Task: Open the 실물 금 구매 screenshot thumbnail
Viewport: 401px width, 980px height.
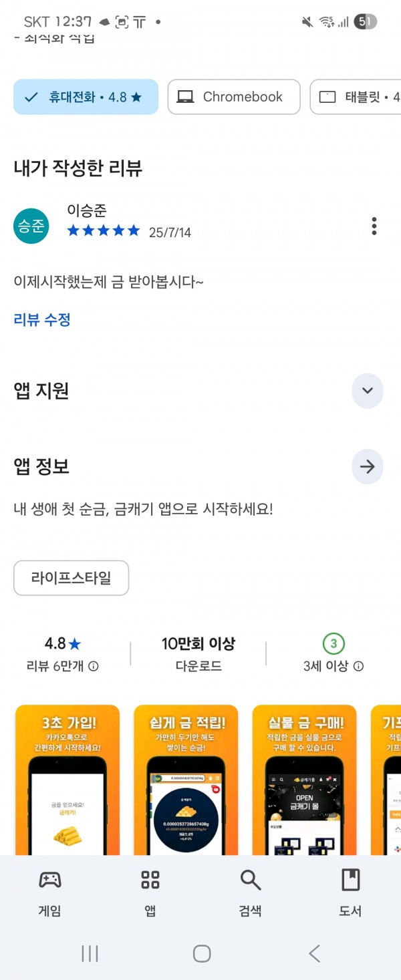Action: tap(305, 780)
